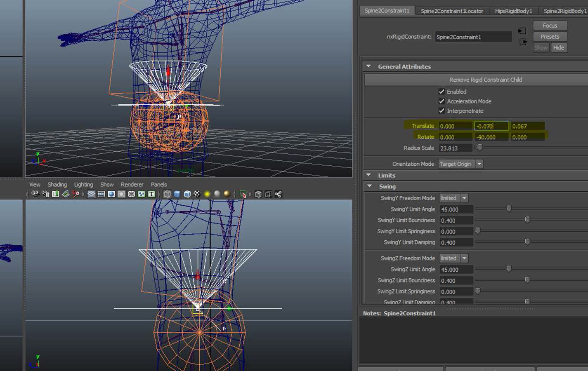Click Remove Rigid Constraint Child button
The height and width of the screenshot is (371, 588).
(x=477, y=80)
